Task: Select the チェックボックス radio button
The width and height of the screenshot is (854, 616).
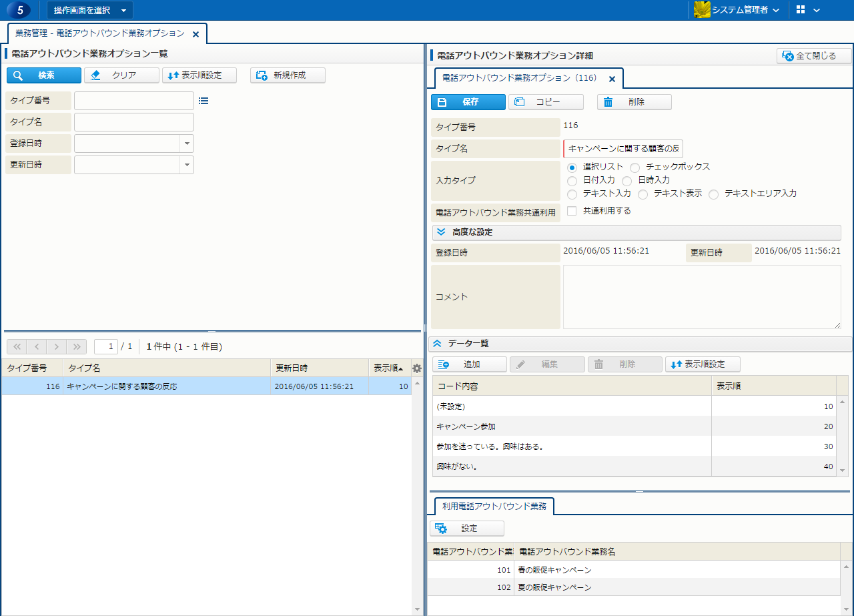Action: point(634,167)
